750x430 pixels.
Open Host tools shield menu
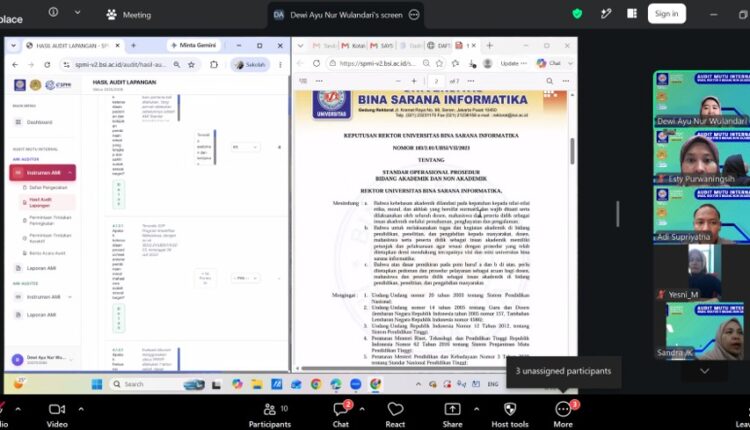(510, 415)
